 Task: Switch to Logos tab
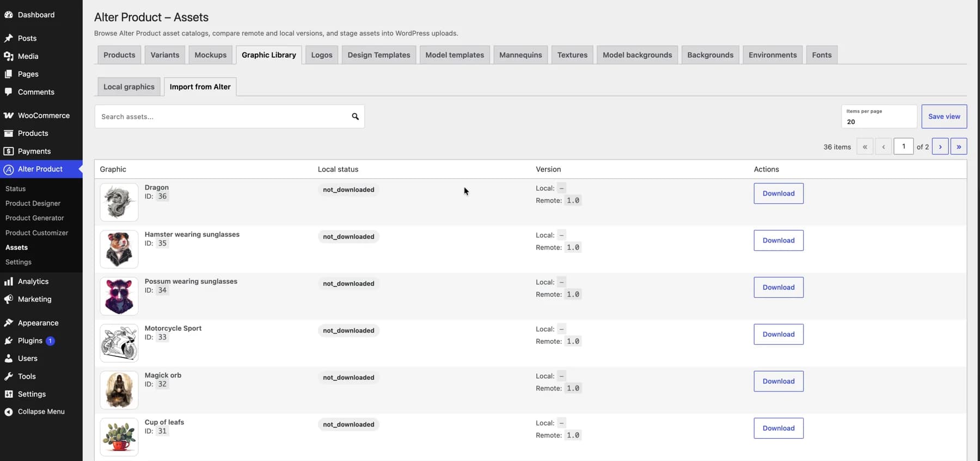[322, 55]
